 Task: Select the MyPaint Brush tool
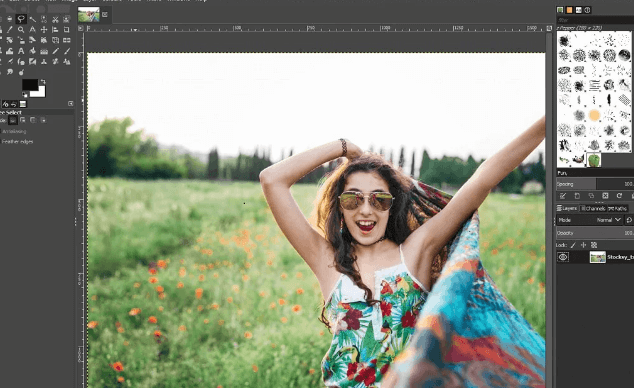tap(32, 61)
